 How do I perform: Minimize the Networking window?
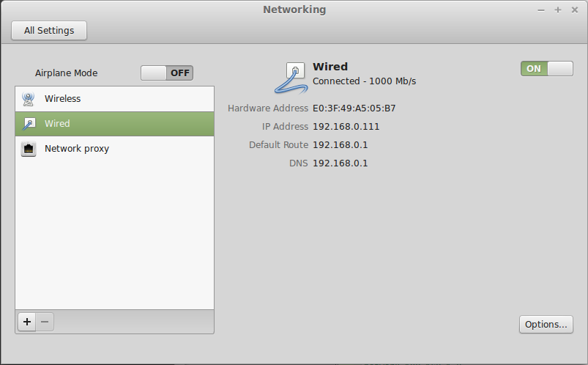point(540,10)
